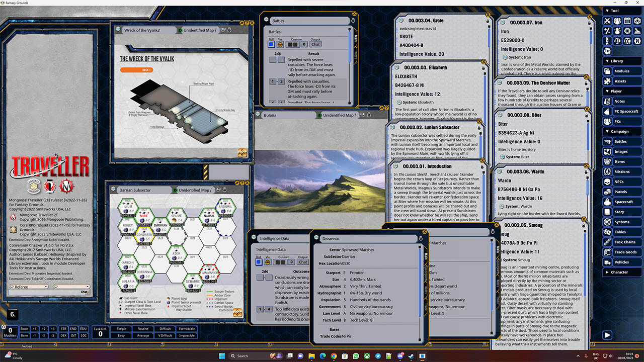The image size is (644, 362).
Task: Open the Modules panel from the sidebar
Action: (624, 71)
